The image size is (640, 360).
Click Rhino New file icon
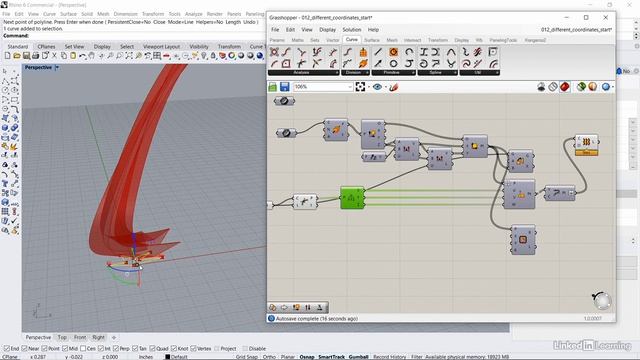7,56
